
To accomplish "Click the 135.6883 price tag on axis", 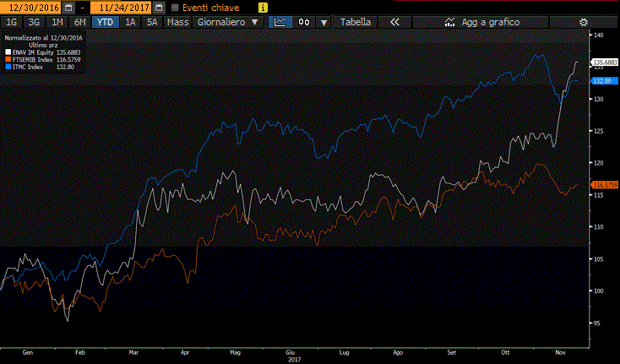I will 605,62.
